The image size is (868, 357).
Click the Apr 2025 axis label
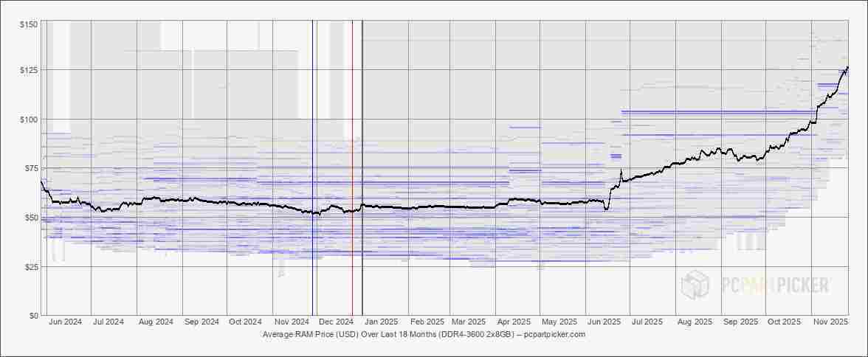click(514, 322)
